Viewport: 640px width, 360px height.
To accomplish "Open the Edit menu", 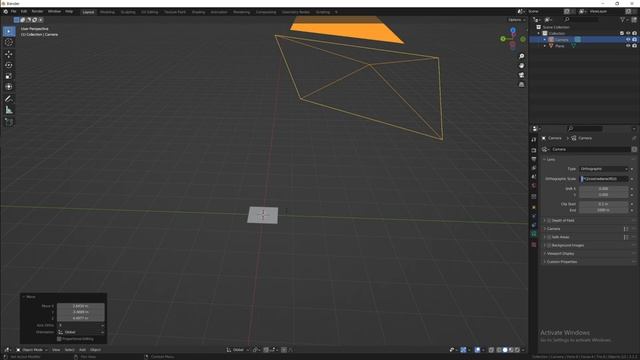I will pyautogui.click(x=24, y=11).
